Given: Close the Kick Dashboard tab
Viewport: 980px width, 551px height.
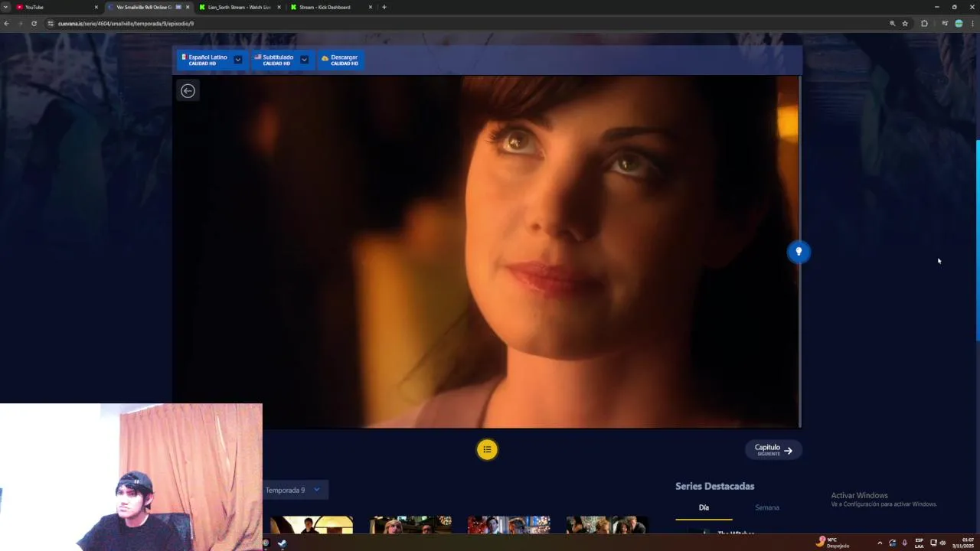Looking at the screenshot, I should point(371,7).
